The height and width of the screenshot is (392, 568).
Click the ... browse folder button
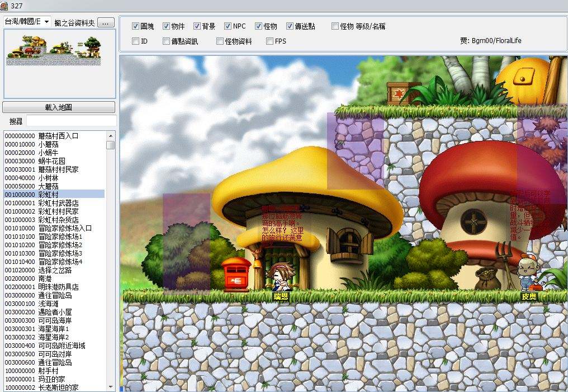[x=106, y=22]
